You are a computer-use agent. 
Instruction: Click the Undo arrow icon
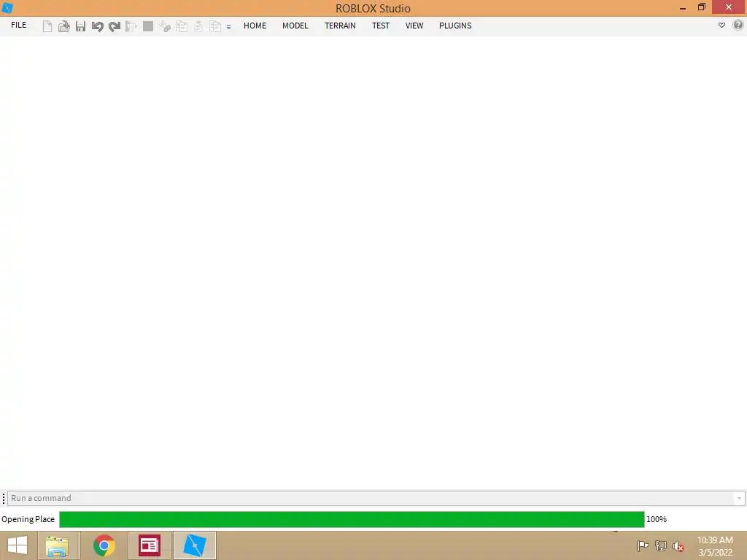pyautogui.click(x=97, y=26)
